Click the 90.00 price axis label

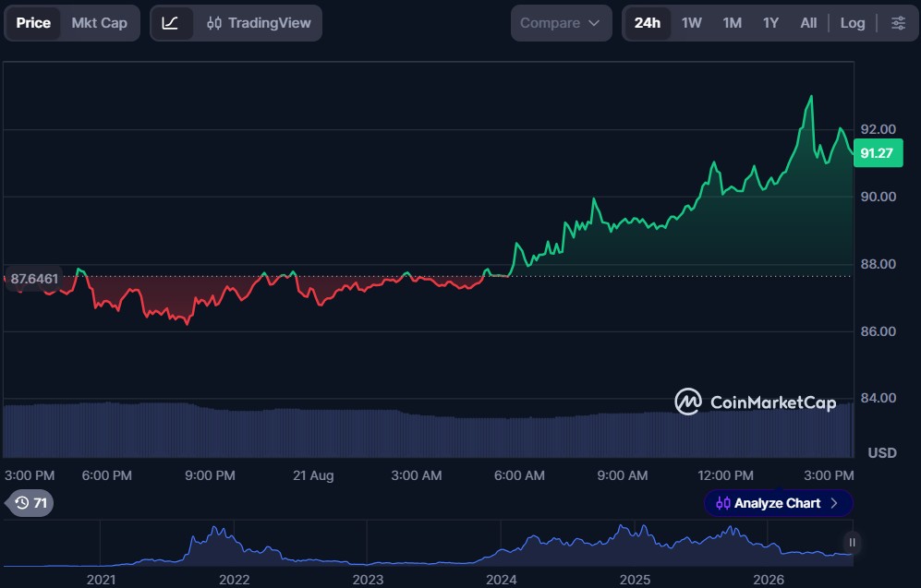(879, 197)
